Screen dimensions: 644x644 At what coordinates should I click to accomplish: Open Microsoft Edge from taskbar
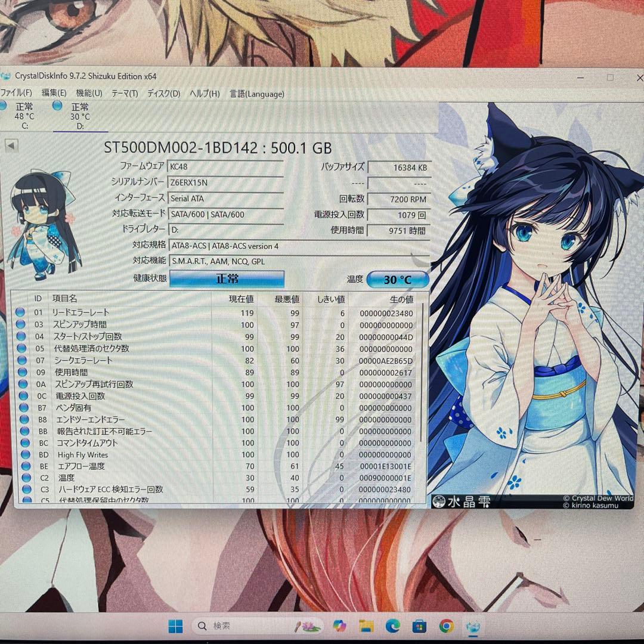click(x=392, y=626)
